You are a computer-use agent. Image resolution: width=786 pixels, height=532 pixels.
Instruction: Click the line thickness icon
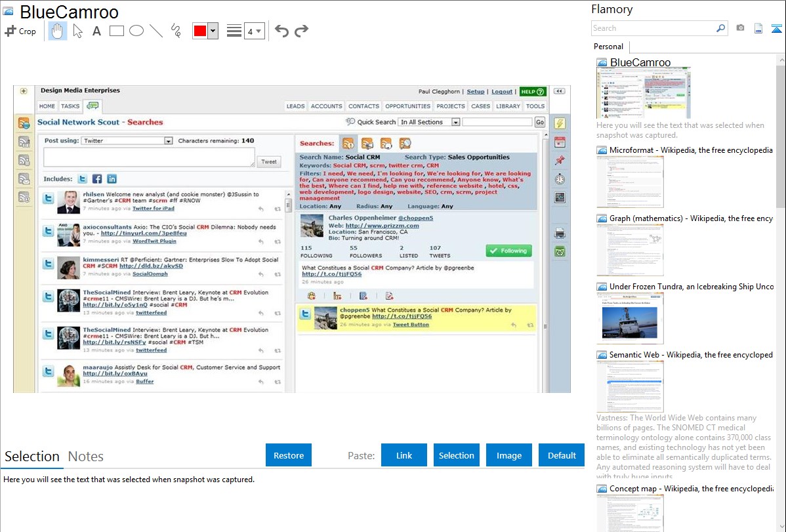point(234,31)
